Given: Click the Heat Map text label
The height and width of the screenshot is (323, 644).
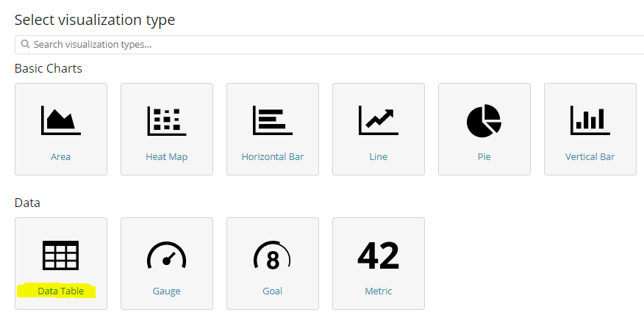Looking at the screenshot, I should tap(167, 156).
